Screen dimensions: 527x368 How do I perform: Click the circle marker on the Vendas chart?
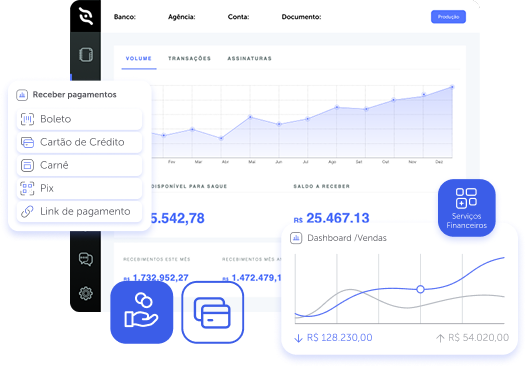click(x=420, y=289)
